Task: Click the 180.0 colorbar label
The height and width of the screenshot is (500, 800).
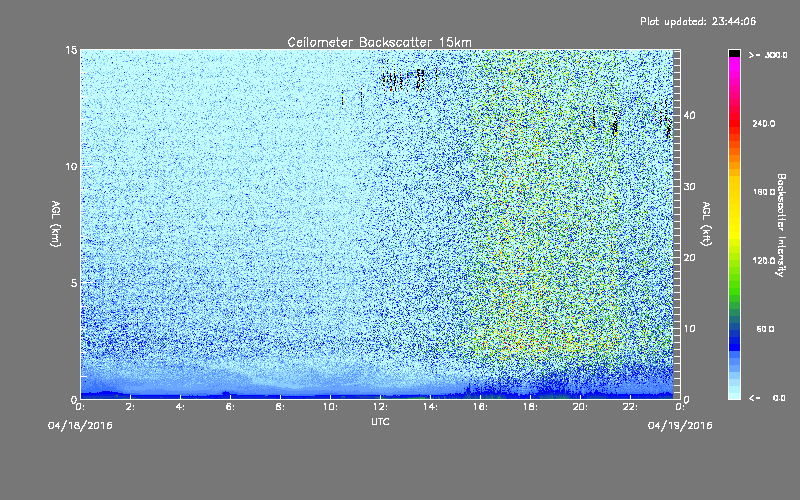Action: tap(764, 192)
